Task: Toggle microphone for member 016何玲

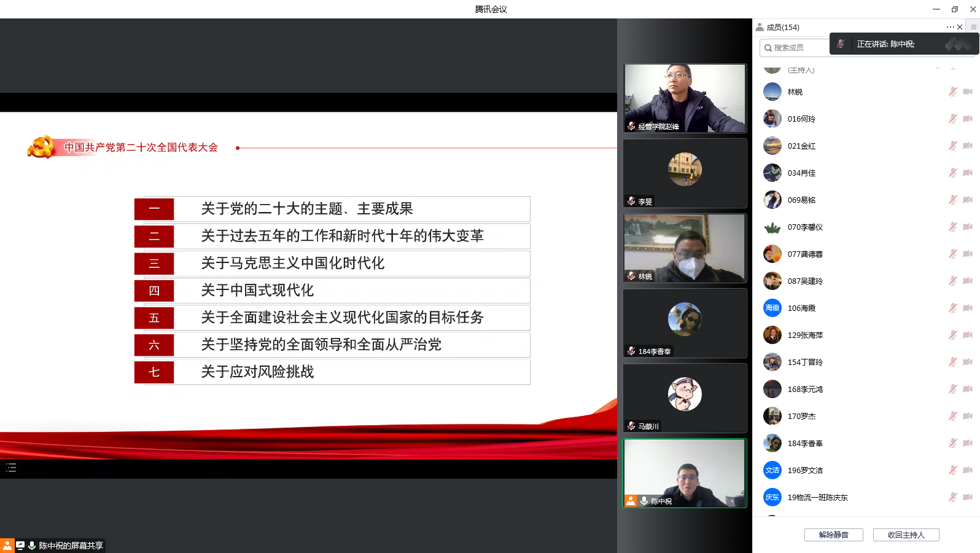Action: coord(952,119)
